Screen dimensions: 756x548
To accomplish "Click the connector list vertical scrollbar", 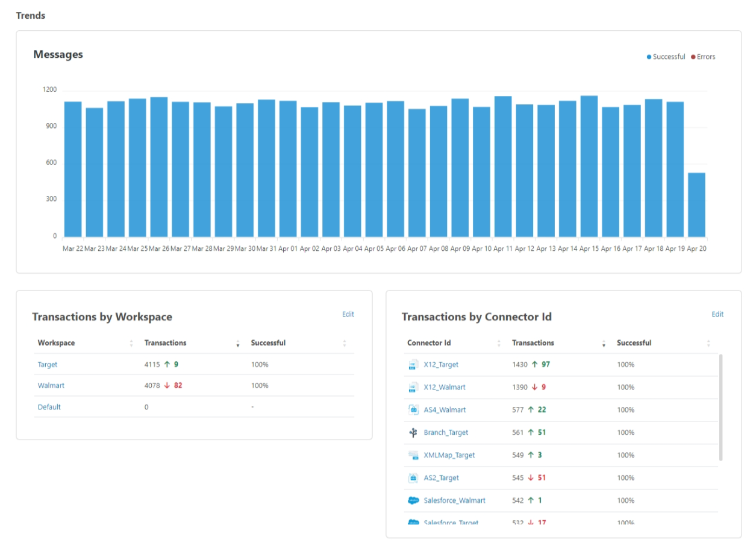I will point(721,407).
